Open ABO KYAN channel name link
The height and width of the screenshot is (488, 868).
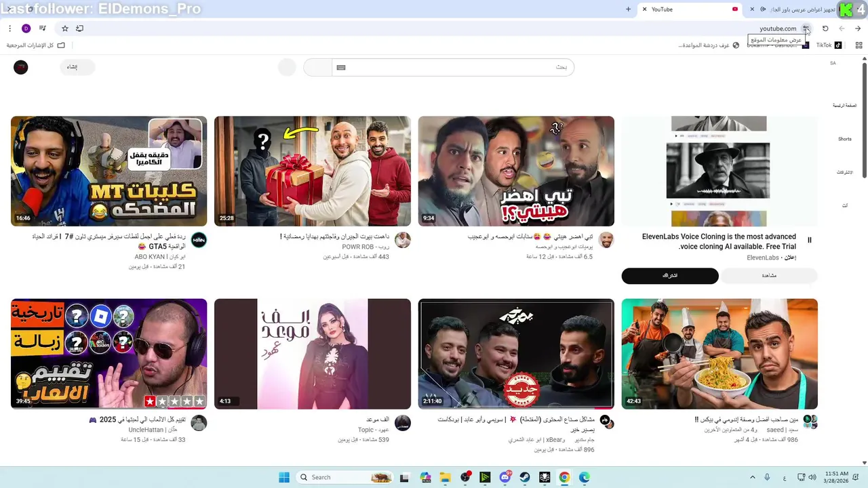[160, 258]
